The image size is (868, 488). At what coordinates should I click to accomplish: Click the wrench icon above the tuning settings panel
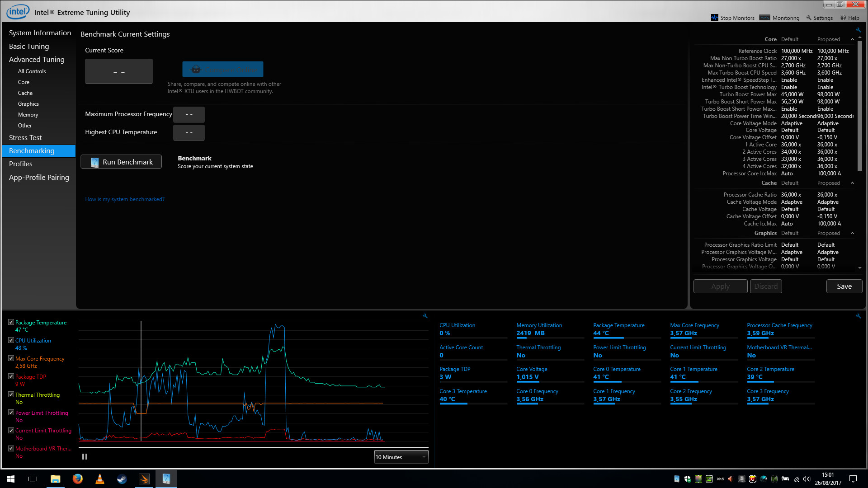tap(858, 30)
